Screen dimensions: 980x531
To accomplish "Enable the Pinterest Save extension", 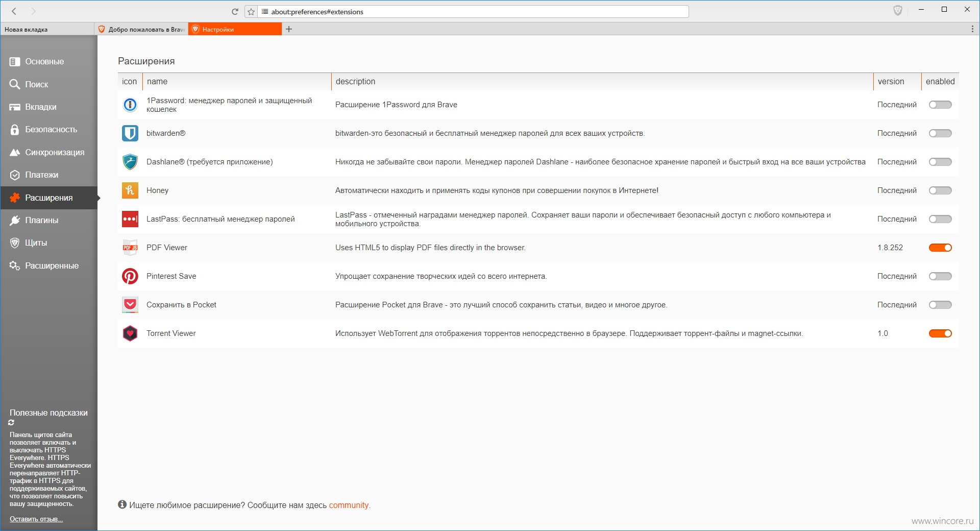I will [940, 276].
